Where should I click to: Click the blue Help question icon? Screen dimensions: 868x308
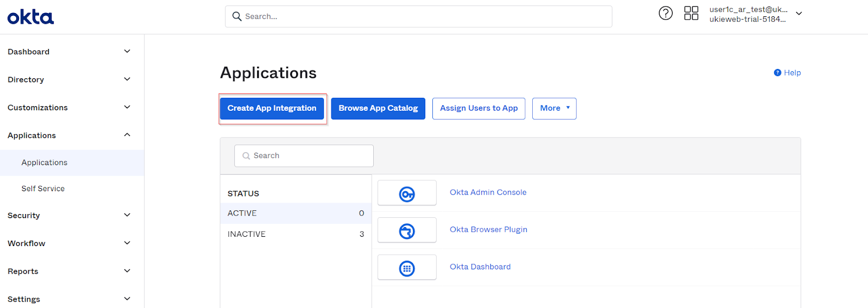click(x=777, y=73)
